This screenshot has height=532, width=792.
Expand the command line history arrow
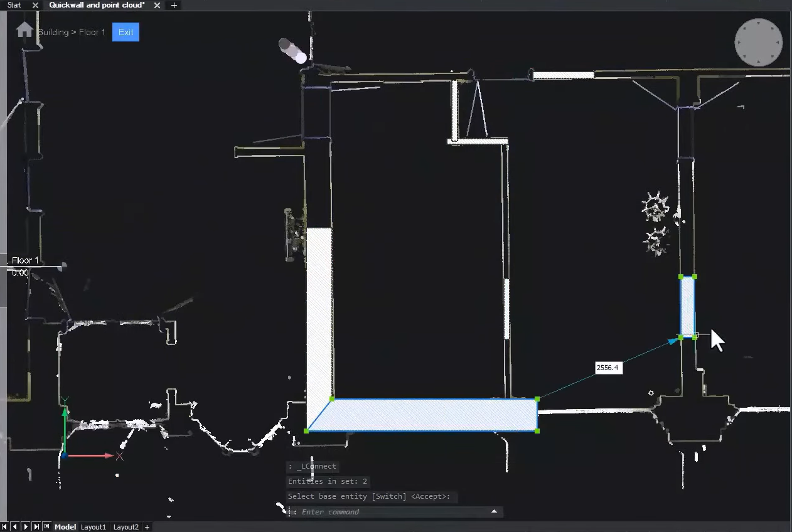point(493,511)
